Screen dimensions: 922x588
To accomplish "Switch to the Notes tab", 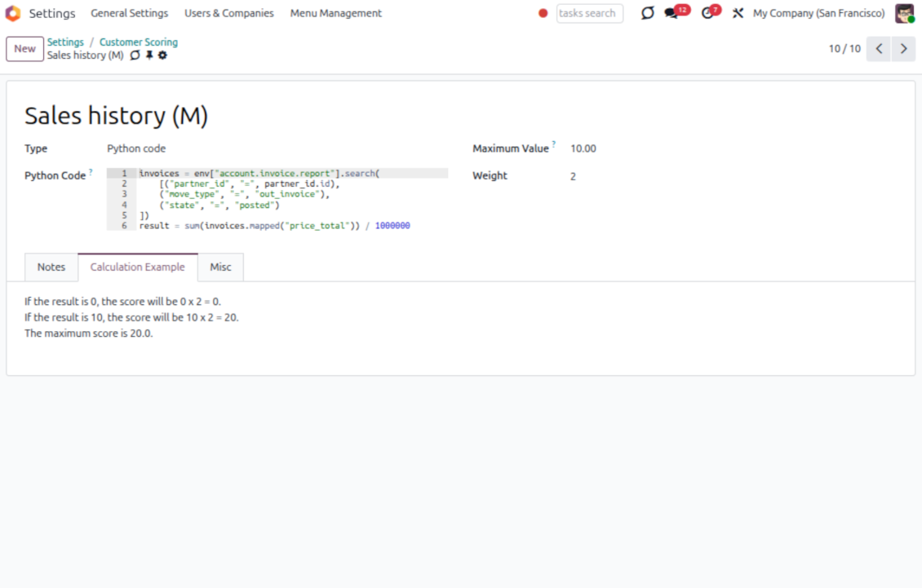I will click(x=51, y=267).
